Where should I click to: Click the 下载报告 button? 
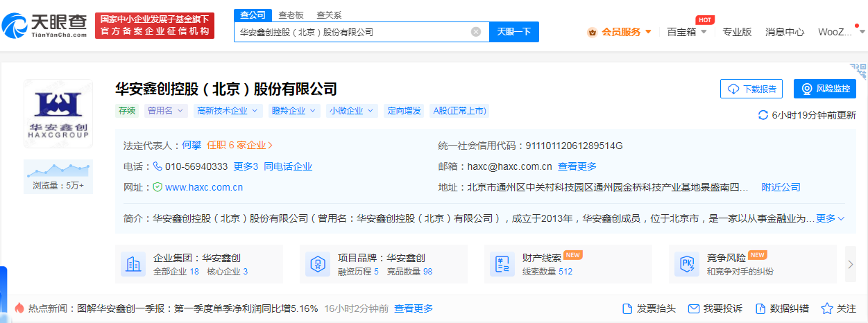751,89
